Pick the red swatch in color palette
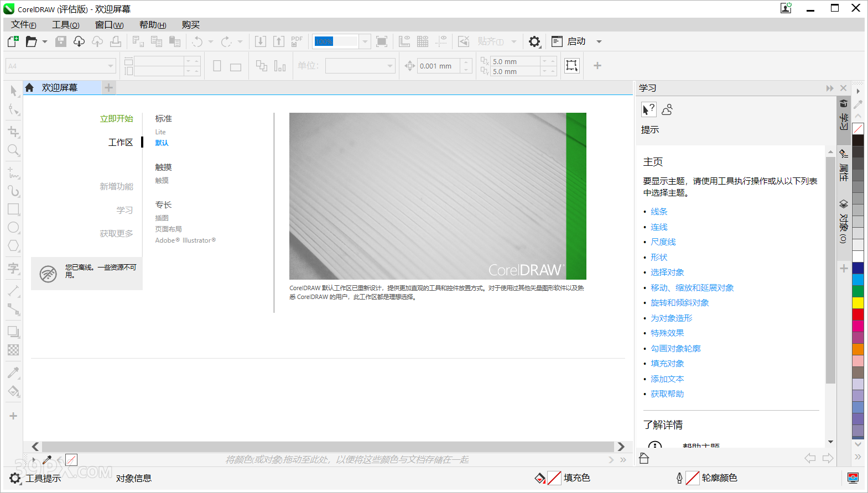Viewport: 868px width, 493px height. tap(858, 314)
